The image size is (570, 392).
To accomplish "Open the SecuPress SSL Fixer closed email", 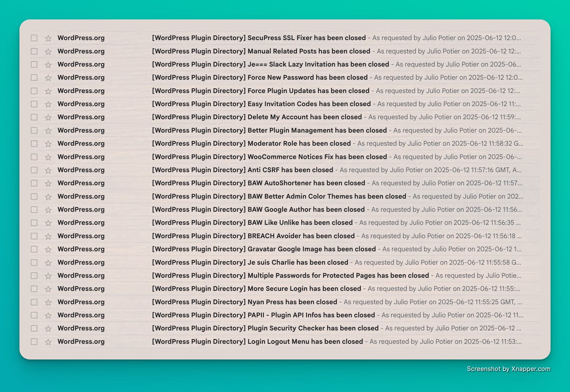I will (259, 38).
